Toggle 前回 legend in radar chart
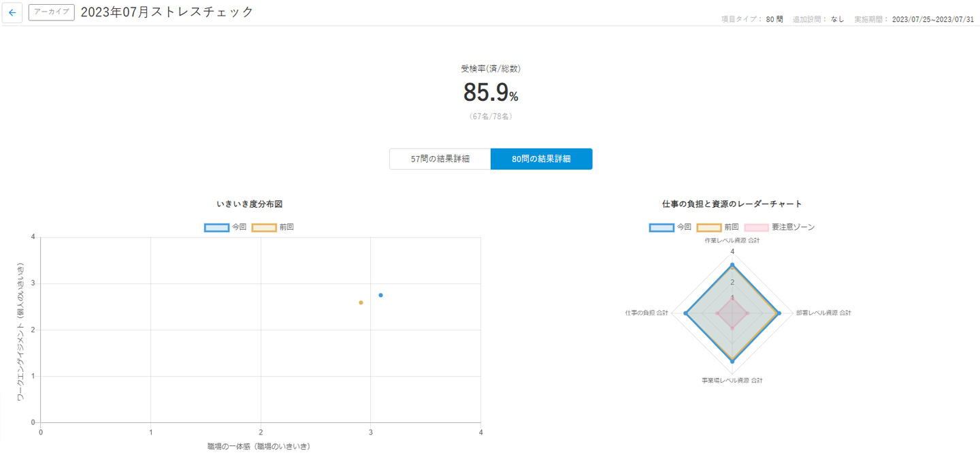 tap(718, 227)
